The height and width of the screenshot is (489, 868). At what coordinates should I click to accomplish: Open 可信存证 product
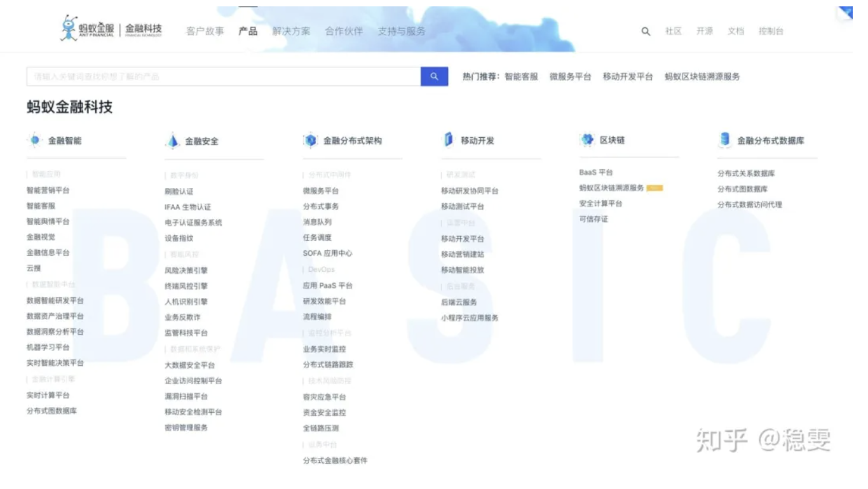coord(594,219)
